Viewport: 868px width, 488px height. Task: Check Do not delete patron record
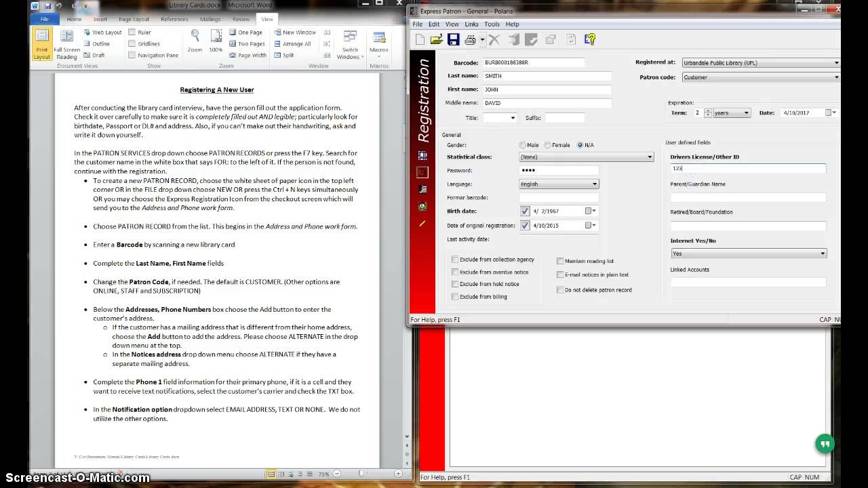(x=560, y=290)
